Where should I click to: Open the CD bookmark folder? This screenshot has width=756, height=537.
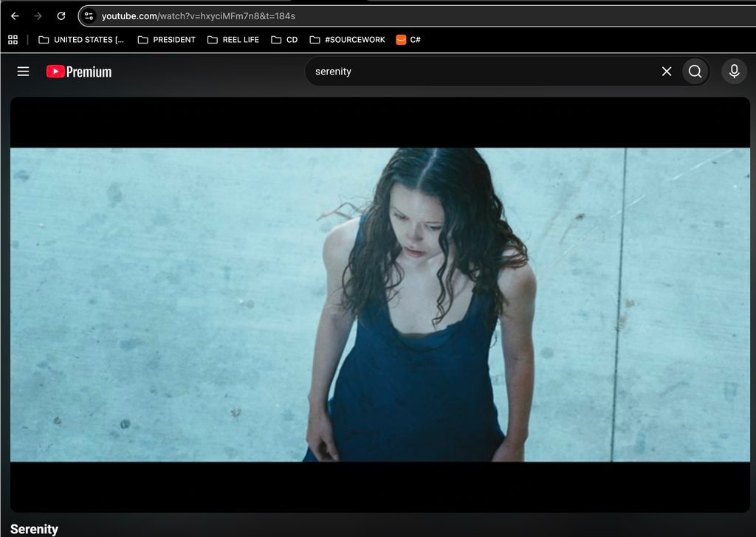284,40
